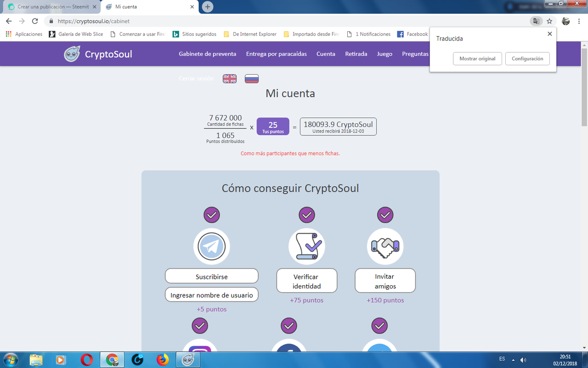The image size is (588, 368).
Task: Open Entrega por paracaídas menu item
Action: pyautogui.click(x=277, y=54)
